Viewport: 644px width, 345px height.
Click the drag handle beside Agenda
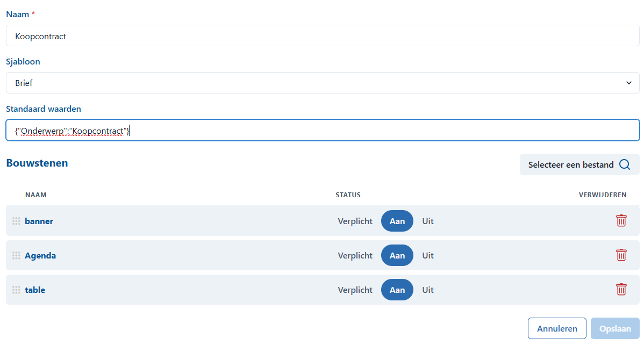point(16,255)
